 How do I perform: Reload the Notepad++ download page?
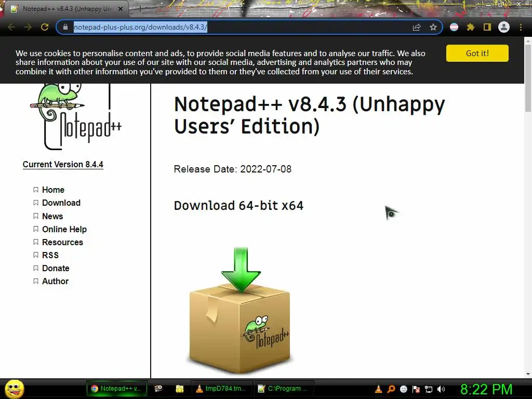click(45, 27)
